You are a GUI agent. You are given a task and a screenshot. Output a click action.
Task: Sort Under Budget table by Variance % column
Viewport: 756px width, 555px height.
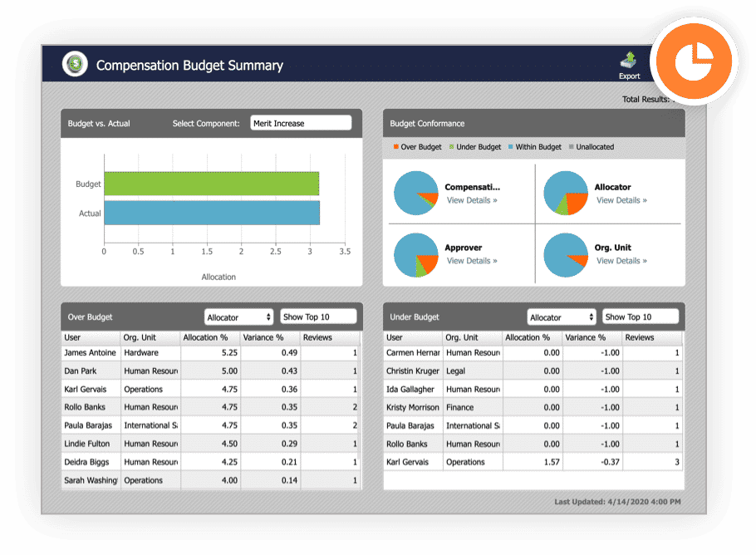(592, 337)
